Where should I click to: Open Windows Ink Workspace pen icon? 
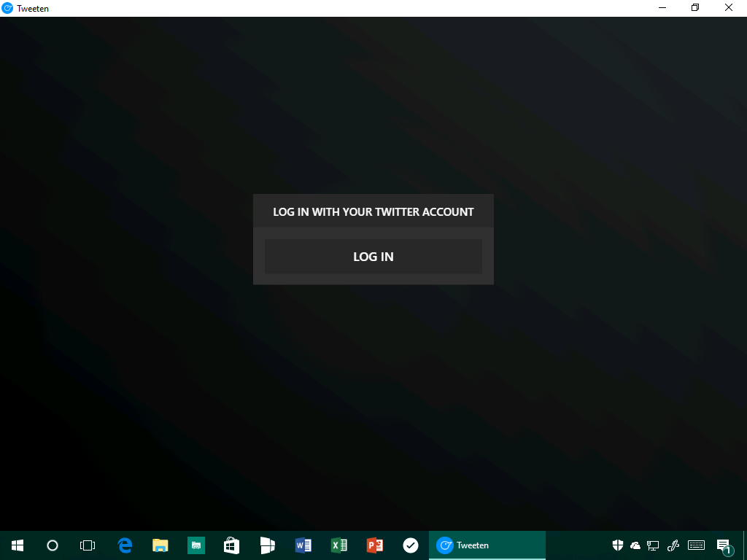click(x=673, y=545)
